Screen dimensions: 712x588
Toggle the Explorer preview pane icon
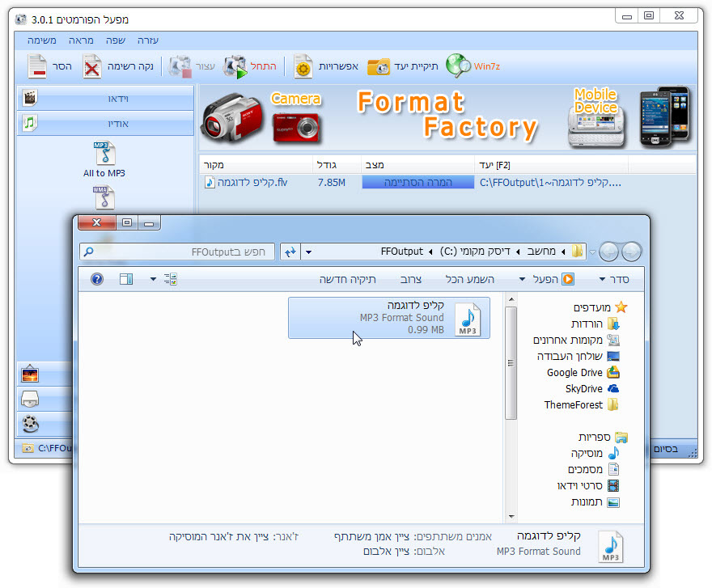click(126, 279)
